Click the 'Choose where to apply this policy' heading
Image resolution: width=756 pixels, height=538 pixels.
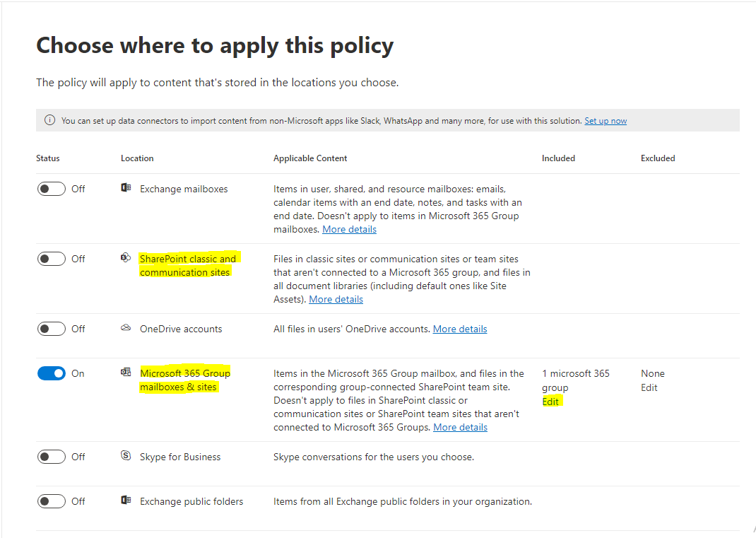pos(215,45)
